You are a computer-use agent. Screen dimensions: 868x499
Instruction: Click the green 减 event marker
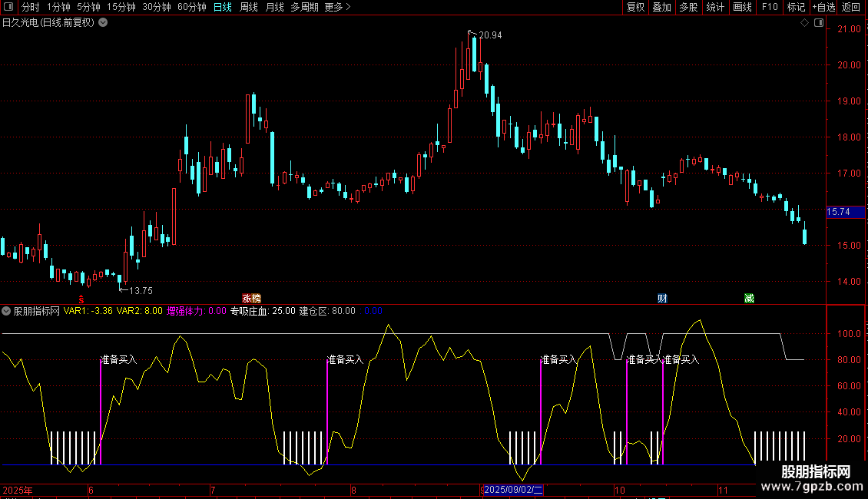point(749,299)
